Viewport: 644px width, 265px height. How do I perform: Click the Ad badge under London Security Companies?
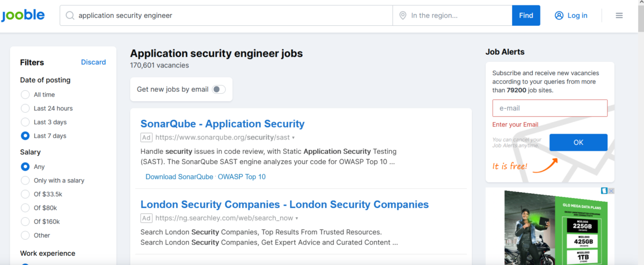click(147, 218)
